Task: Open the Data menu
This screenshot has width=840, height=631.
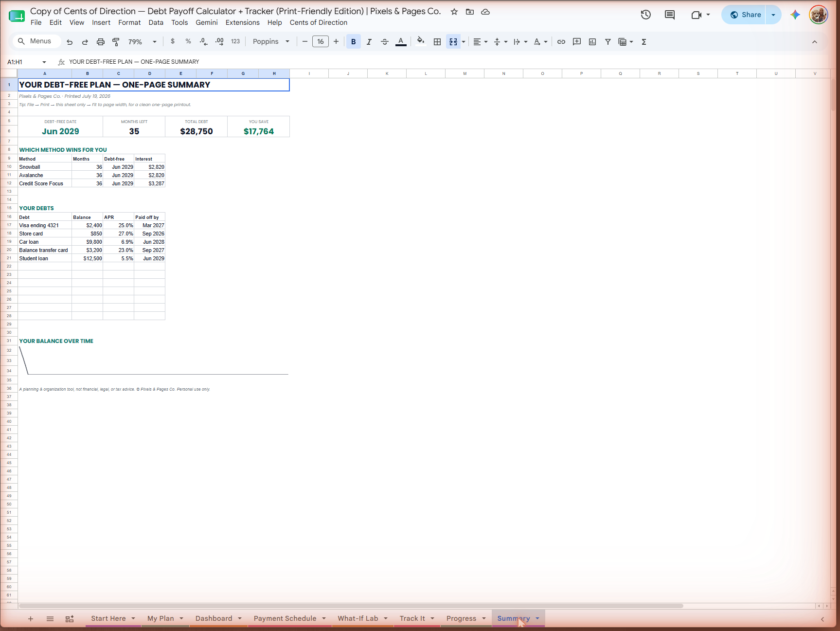Action: coord(156,22)
